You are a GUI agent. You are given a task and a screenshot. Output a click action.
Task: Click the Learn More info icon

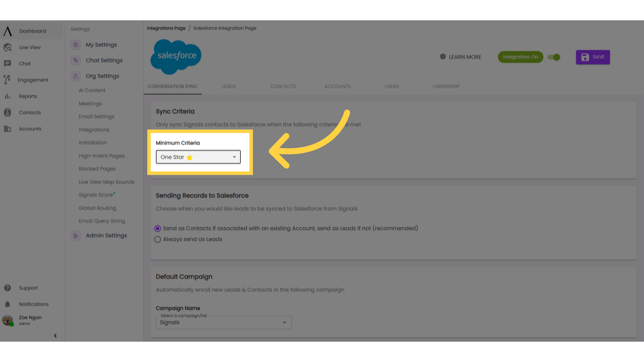[443, 57]
